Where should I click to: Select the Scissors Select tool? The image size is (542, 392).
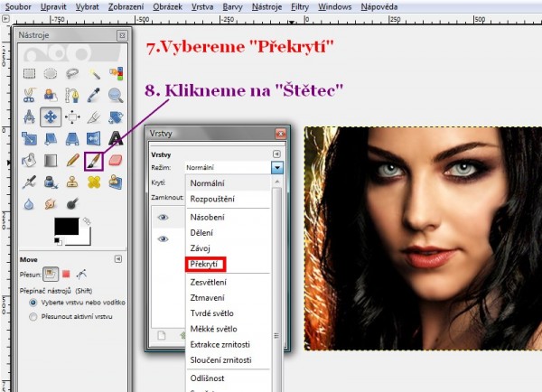pyautogui.click(x=30, y=96)
